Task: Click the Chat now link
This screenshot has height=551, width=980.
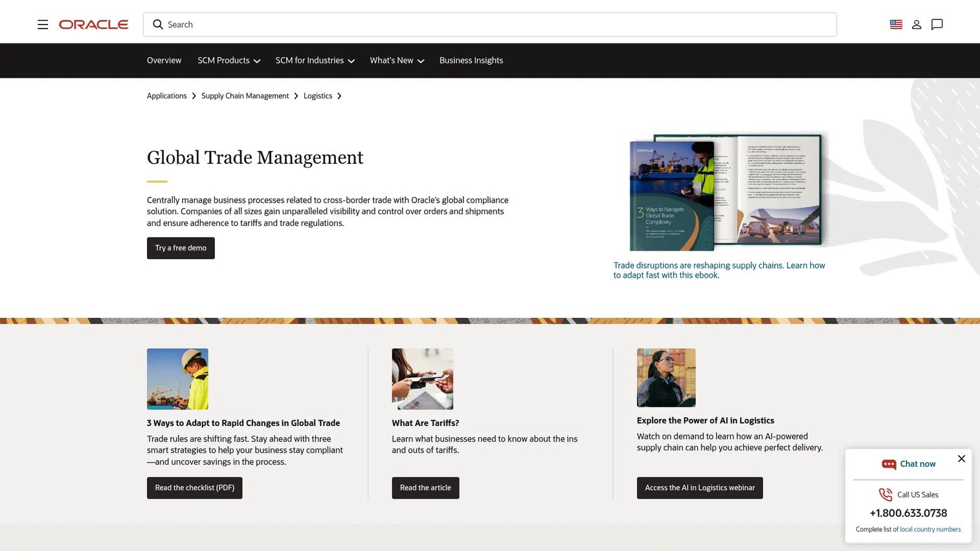Action: tap(918, 464)
